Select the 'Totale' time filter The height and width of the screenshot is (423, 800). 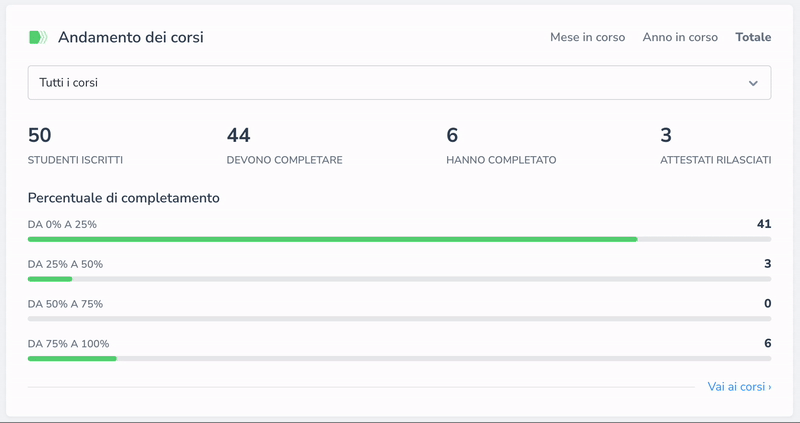(x=753, y=37)
